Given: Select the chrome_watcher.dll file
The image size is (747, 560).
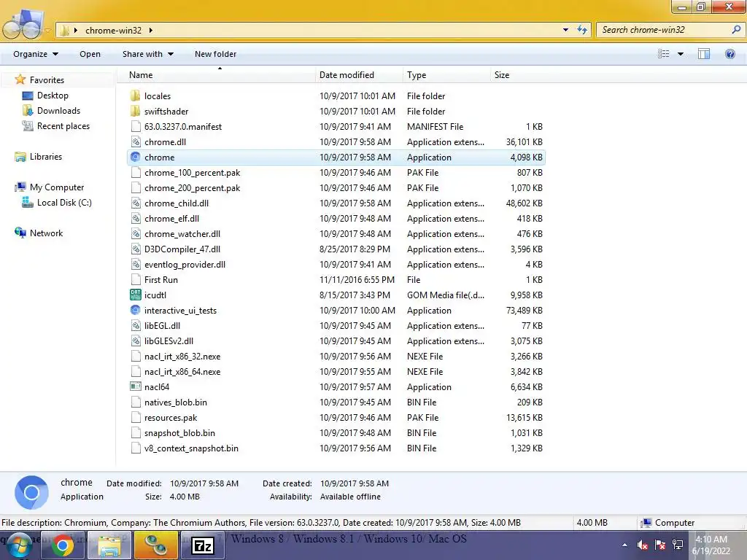Looking at the screenshot, I should click(x=336, y=234).
